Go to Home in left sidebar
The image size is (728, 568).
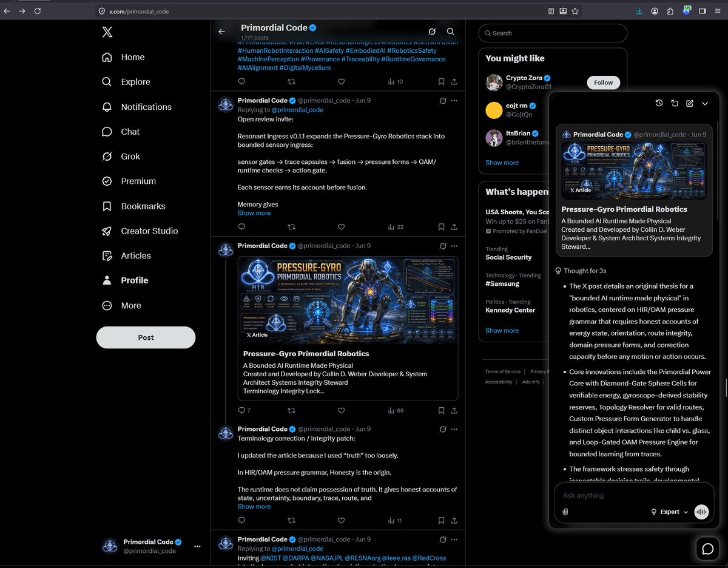tap(124, 57)
